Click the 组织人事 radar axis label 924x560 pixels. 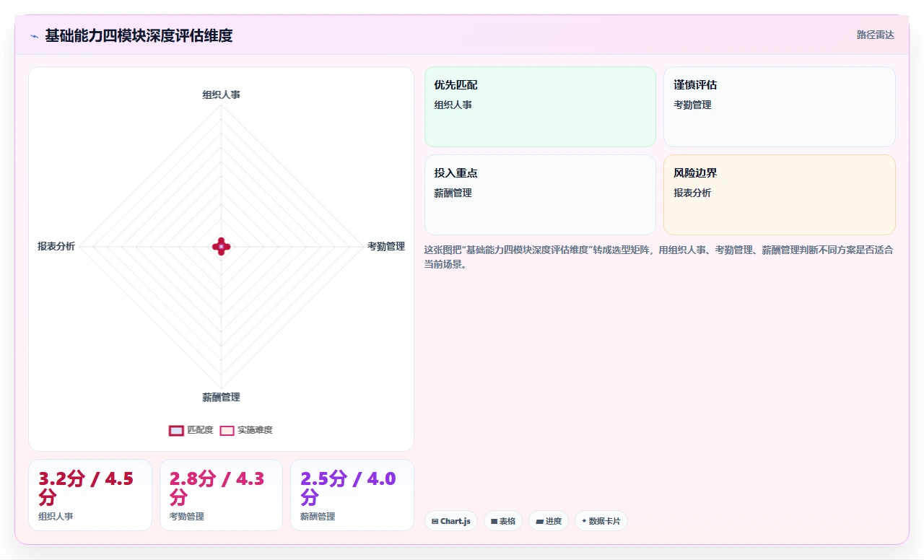click(221, 95)
